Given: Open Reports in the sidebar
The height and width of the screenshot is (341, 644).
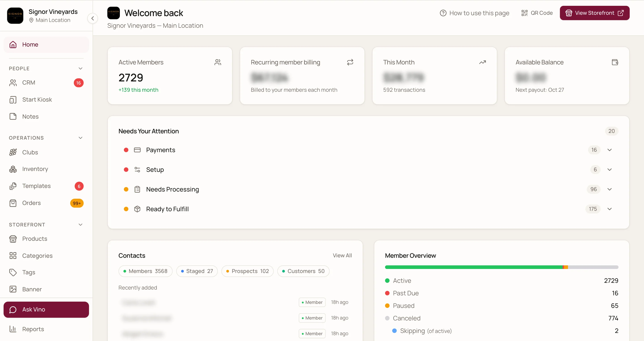Looking at the screenshot, I should [x=46, y=329].
